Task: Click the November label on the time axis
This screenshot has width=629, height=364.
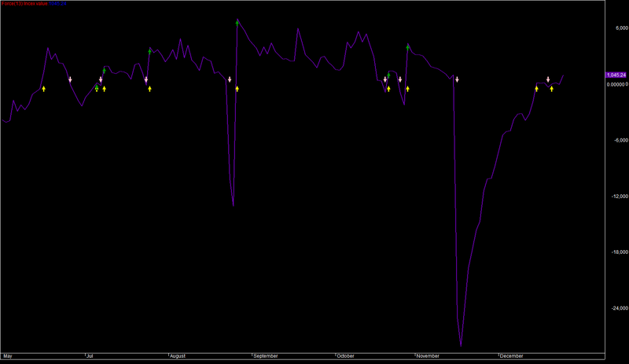Action: pos(428,356)
